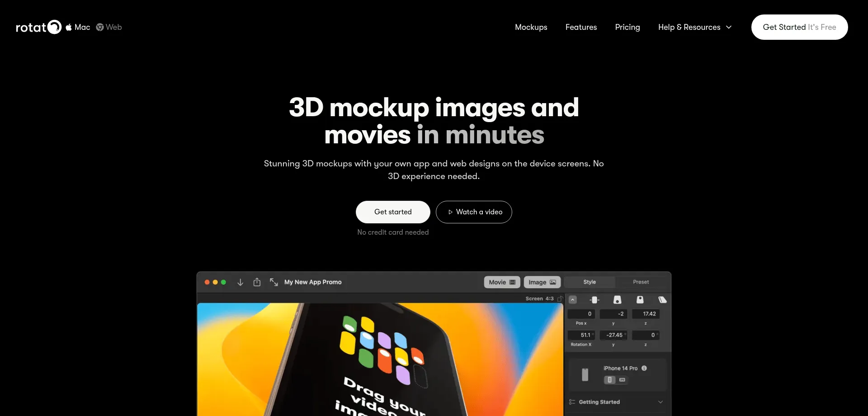Expand the Getting Started section chevron
Image resolution: width=868 pixels, height=416 pixels.
tap(660, 402)
